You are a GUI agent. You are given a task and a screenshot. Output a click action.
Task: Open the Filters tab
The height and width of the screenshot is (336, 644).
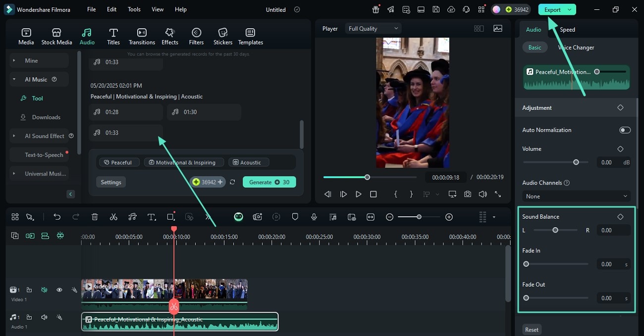point(196,37)
